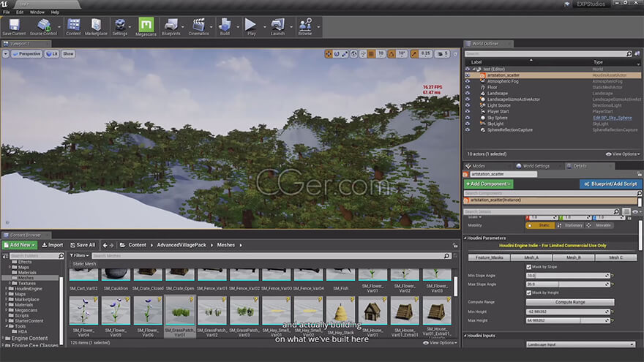644x362 pixels.
Task: Select the scale gizmo icon in viewport
Action: 345,54
